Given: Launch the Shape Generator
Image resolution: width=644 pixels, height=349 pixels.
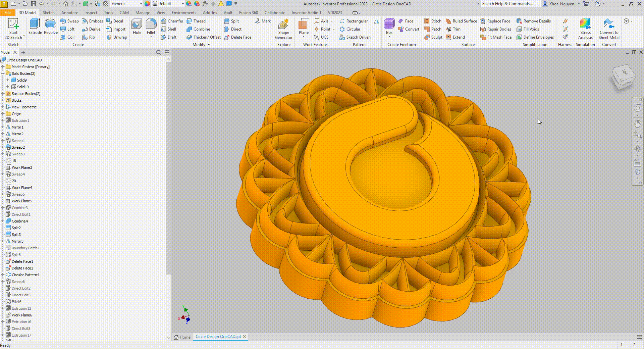Looking at the screenshot, I should tap(284, 29).
